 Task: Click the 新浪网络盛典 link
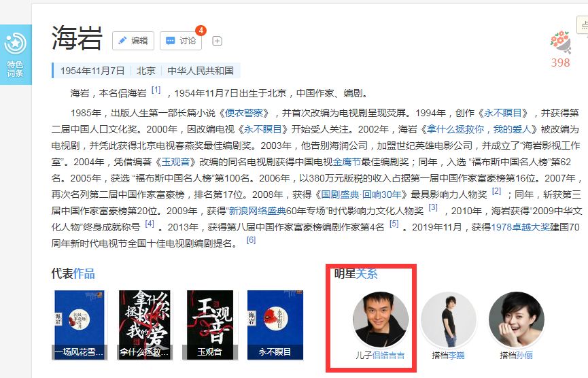[257, 211]
